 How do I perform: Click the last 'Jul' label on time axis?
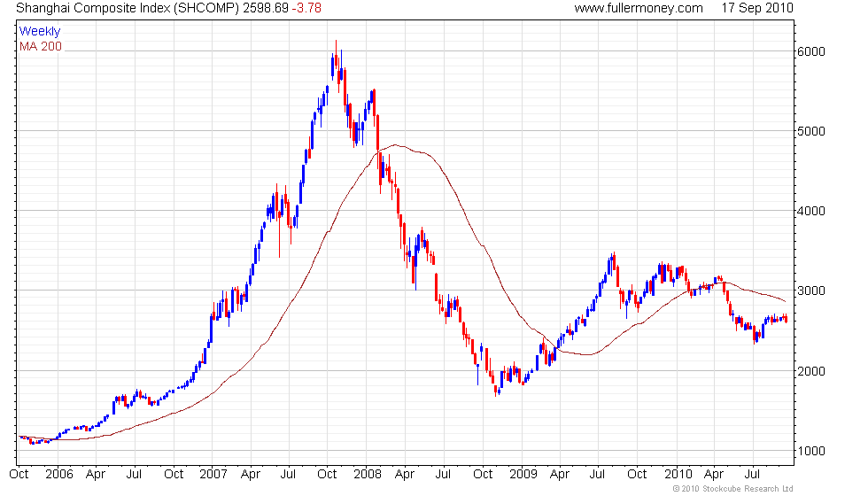[752, 474]
